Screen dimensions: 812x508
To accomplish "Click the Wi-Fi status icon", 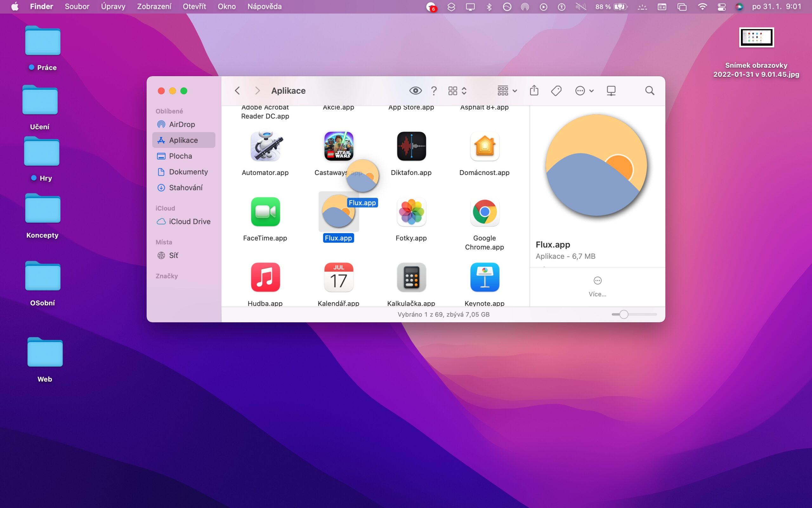I will [702, 6].
